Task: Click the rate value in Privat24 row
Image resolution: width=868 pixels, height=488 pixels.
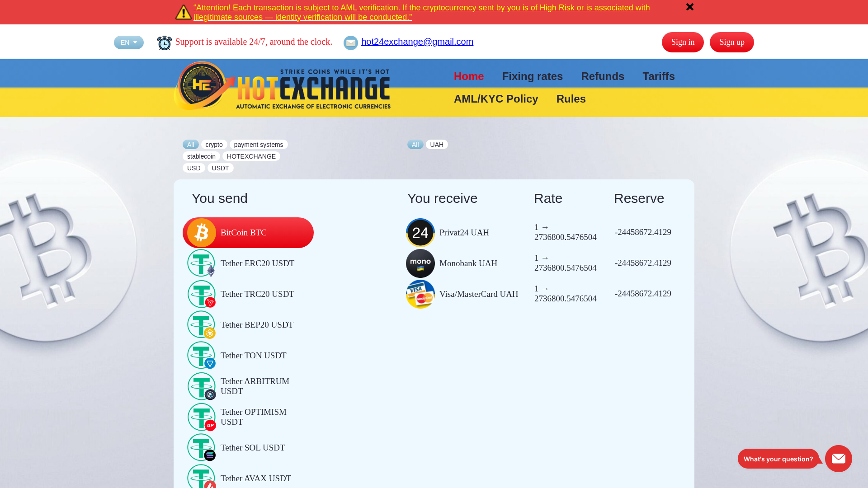Action: 566,232
